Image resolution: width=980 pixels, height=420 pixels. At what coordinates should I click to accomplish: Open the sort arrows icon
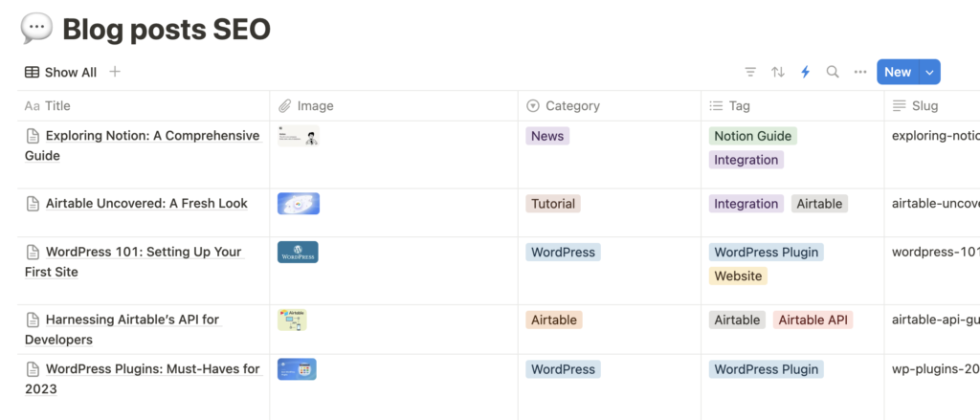click(778, 72)
